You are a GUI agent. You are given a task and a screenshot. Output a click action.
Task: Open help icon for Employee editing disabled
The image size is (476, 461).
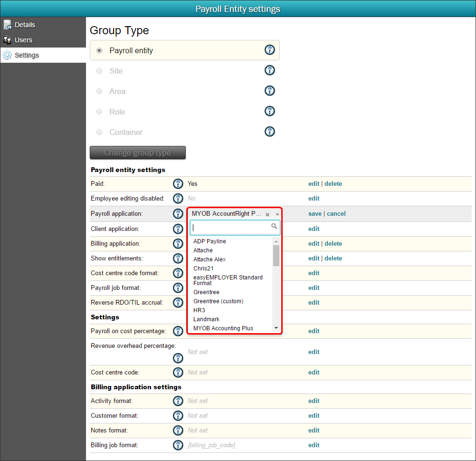point(178,198)
